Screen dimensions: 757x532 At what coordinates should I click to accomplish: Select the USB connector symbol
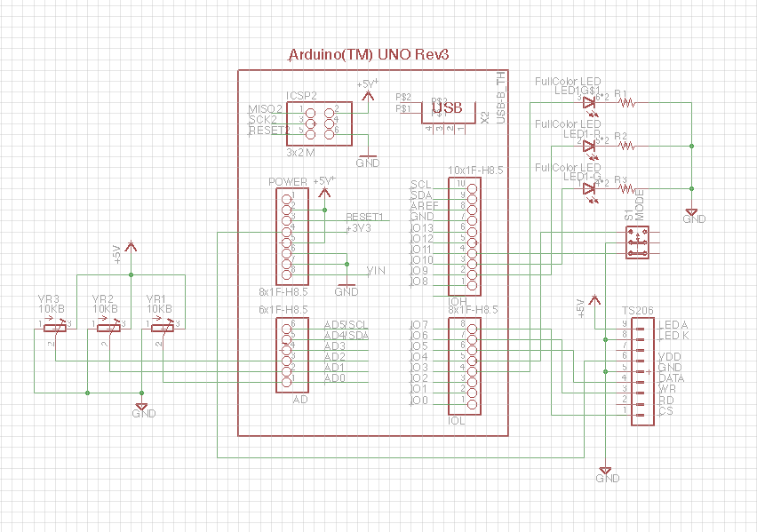446,108
